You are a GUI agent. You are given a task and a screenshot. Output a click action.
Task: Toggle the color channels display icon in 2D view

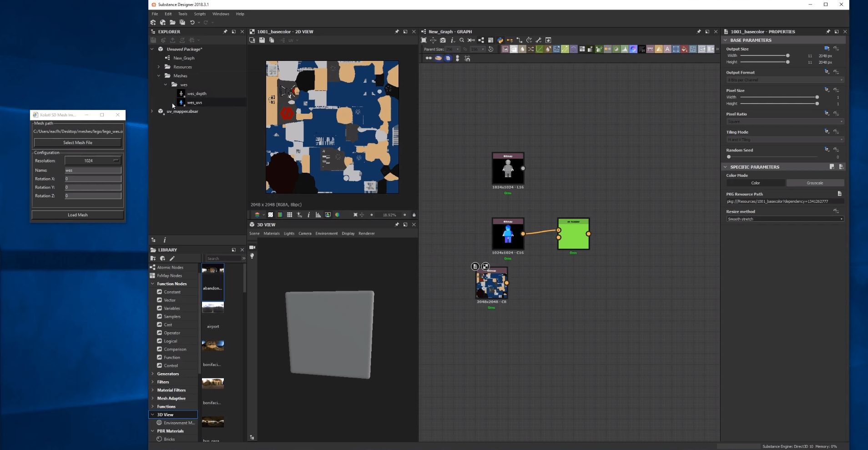click(x=280, y=215)
